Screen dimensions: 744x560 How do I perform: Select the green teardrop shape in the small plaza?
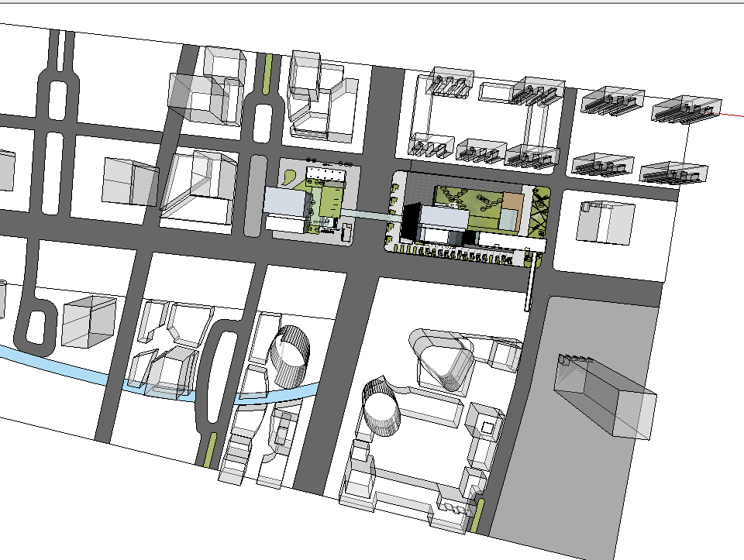tap(288, 177)
